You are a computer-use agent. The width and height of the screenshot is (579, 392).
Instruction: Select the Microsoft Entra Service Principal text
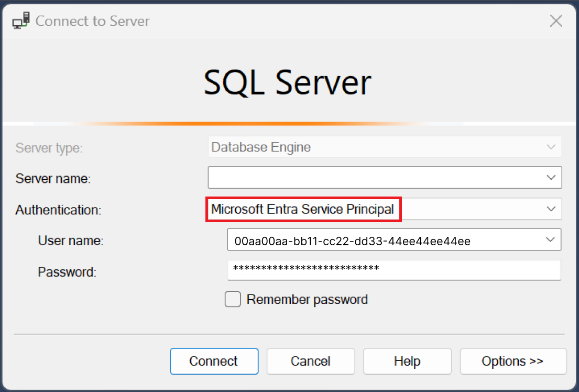[302, 210]
